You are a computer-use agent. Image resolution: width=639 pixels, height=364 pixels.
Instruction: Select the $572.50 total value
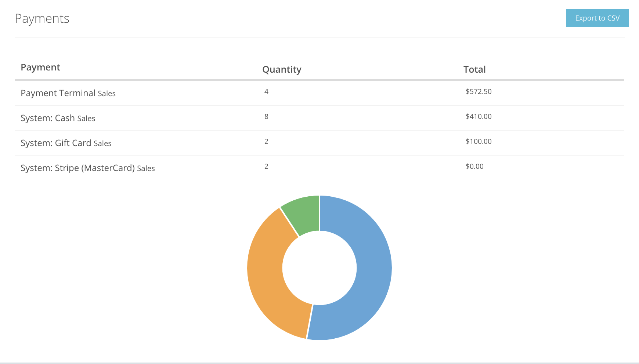tap(479, 92)
